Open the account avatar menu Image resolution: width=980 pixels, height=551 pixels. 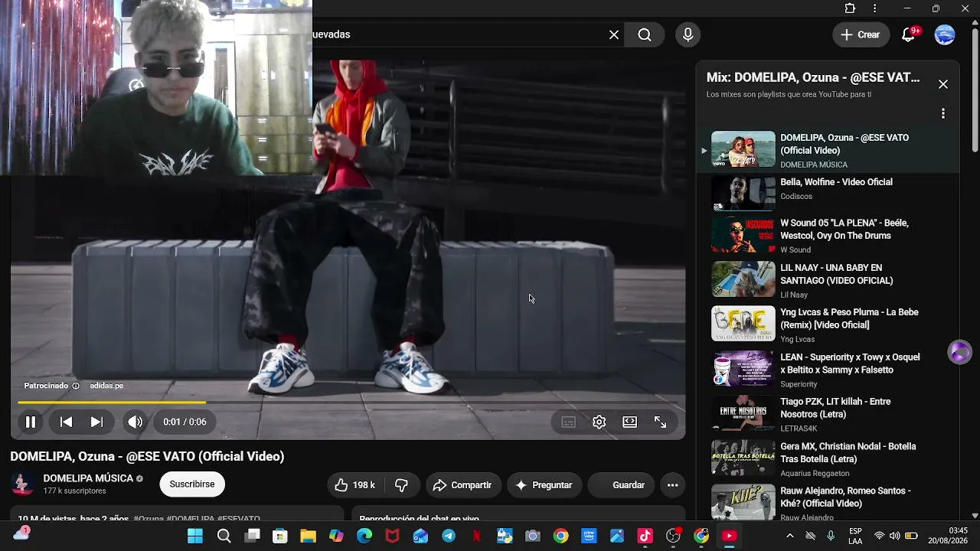pos(946,34)
